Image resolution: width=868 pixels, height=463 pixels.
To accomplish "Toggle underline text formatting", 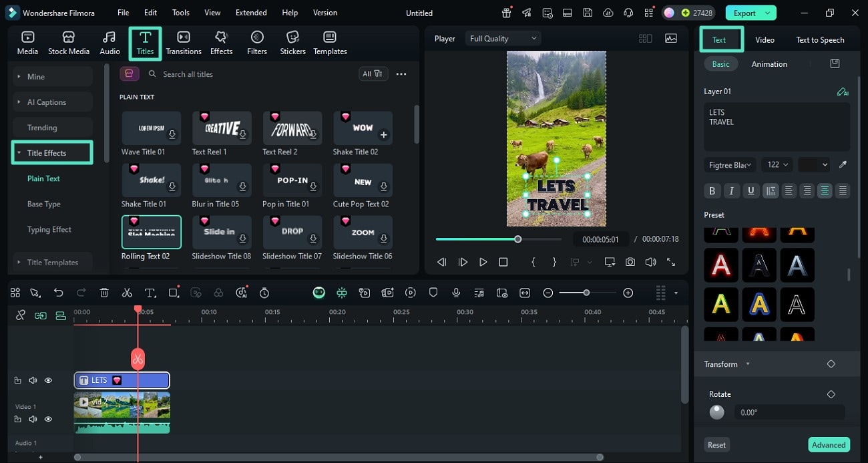I will click(751, 191).
